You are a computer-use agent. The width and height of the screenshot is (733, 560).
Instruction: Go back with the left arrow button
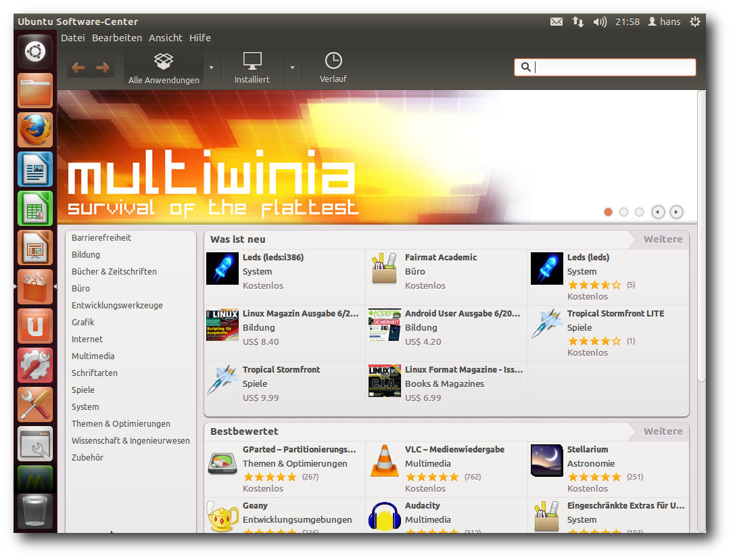click(78, 68)
